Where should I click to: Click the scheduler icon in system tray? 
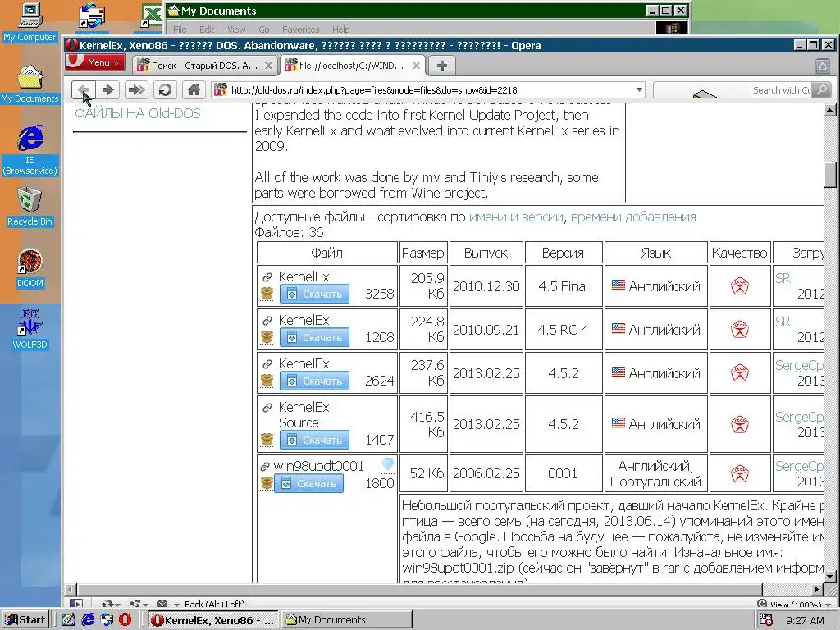[x=767, y=620]
